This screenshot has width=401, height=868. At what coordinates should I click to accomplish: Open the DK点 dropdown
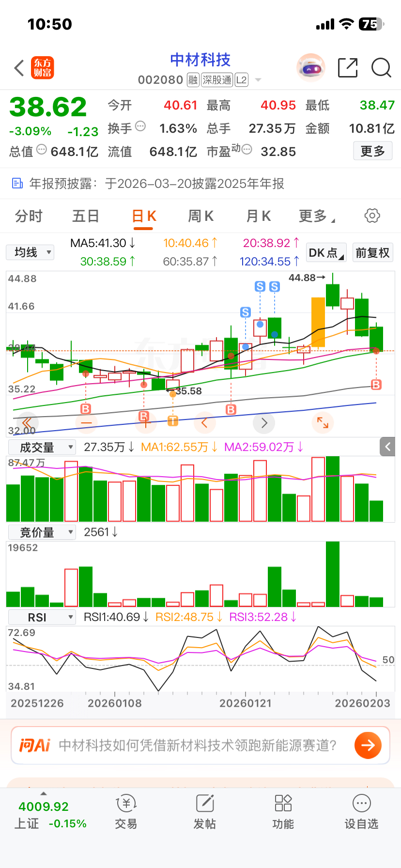(x=326, y=252)
